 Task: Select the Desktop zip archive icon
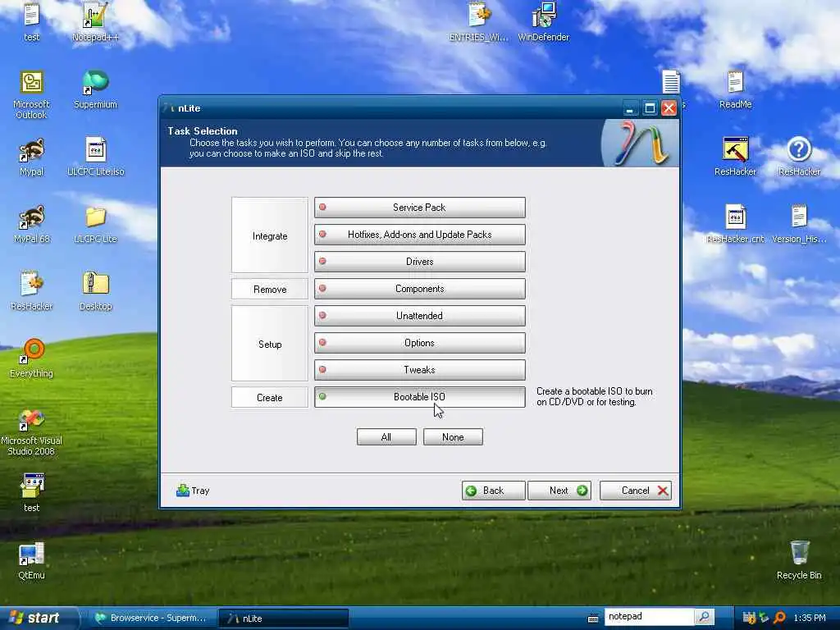point(95,291)
